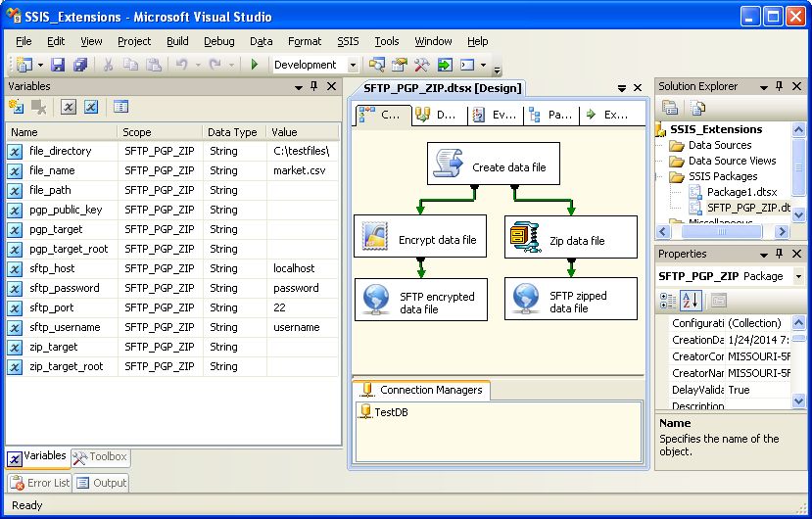The width and height of the screenshot is (812, 519).
Task: Open the SFTP_PGP_ZIP Package object dropdown
Action: (798, 276)
